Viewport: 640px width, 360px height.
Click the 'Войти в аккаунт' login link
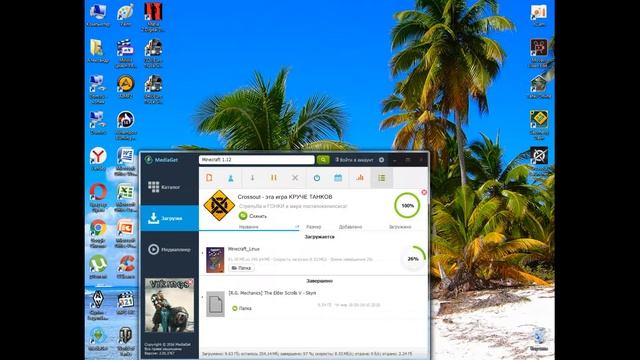point(354,160)
